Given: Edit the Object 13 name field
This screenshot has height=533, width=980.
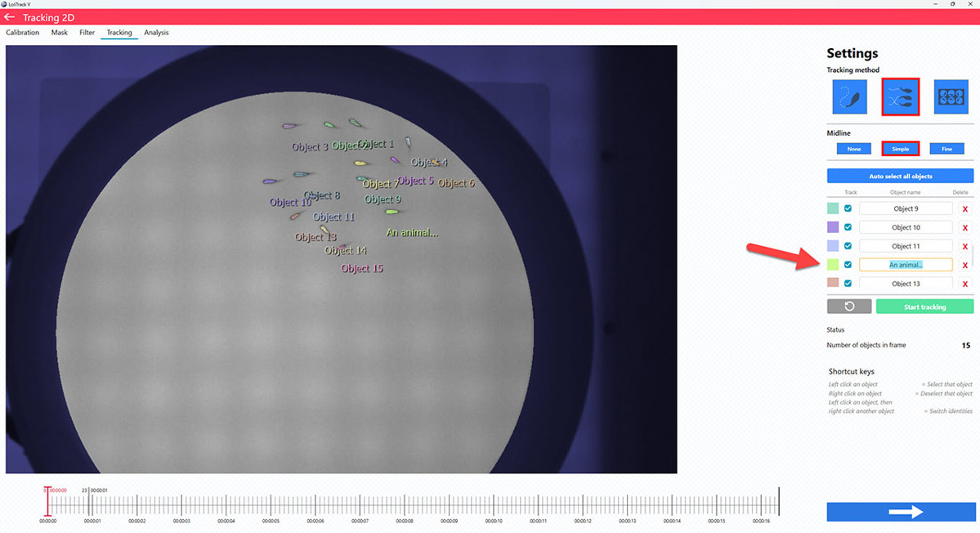Looking at the screenshot, I should 906,282.
